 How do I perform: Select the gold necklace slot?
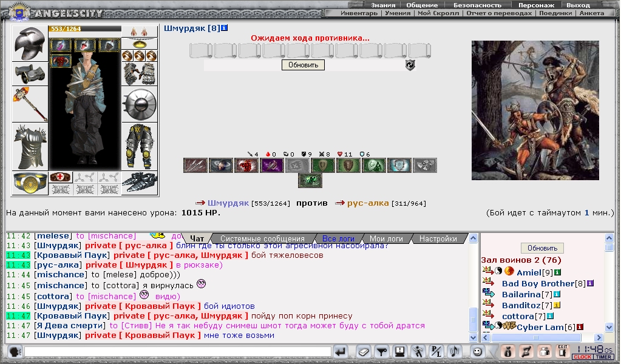[140, 44]
